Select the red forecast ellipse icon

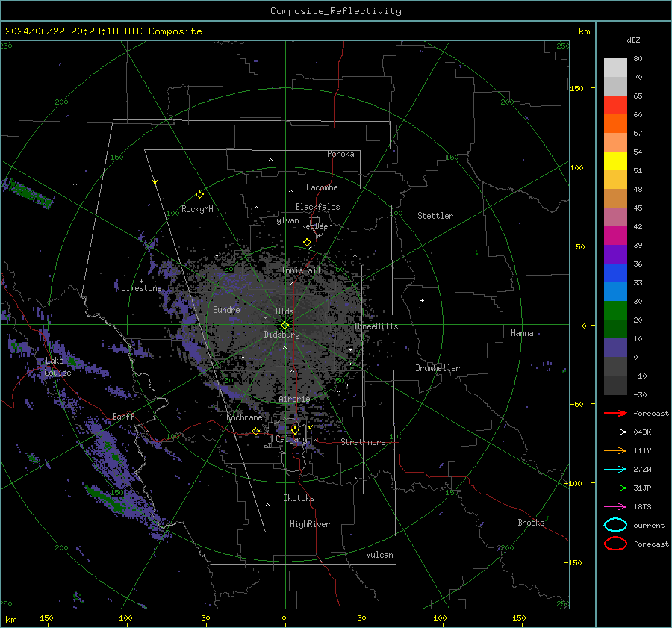pos(615,544)
